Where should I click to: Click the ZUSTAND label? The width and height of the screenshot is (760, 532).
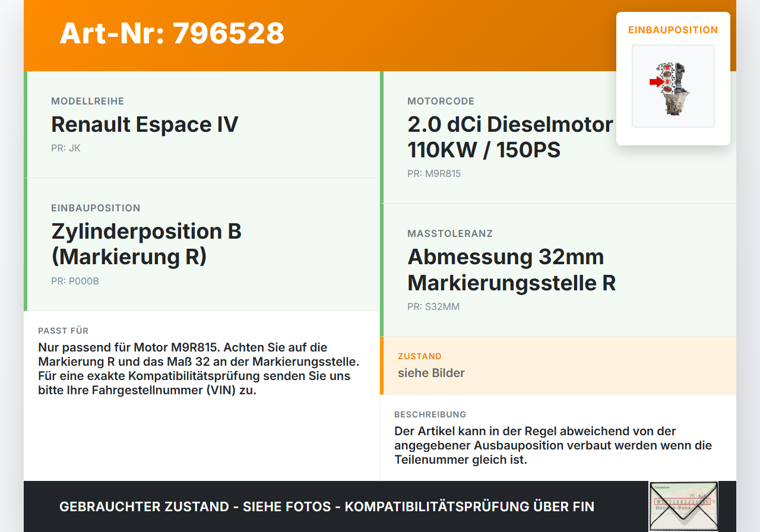(x=420, y=356)
